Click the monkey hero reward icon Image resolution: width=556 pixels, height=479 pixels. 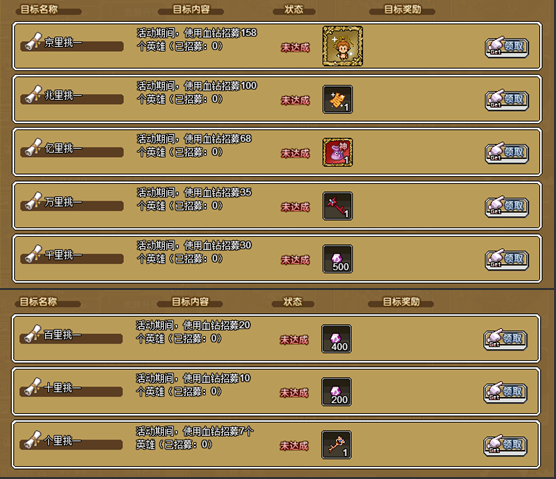[342, 46]
